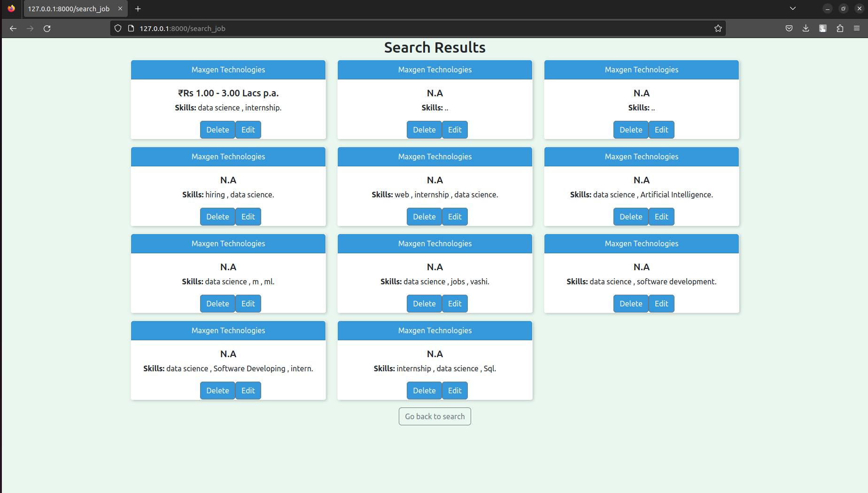Click Go back to search

435,416
